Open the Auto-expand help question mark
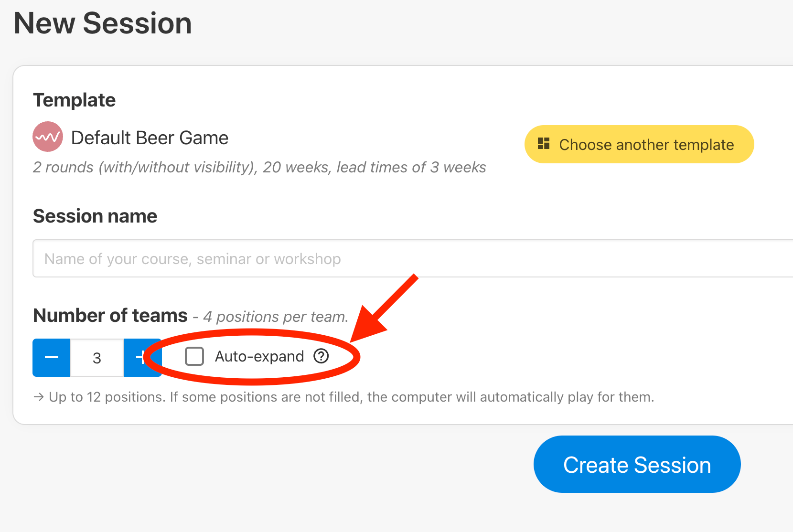Viewport: 793px width, 532px height. click(321, 356)
